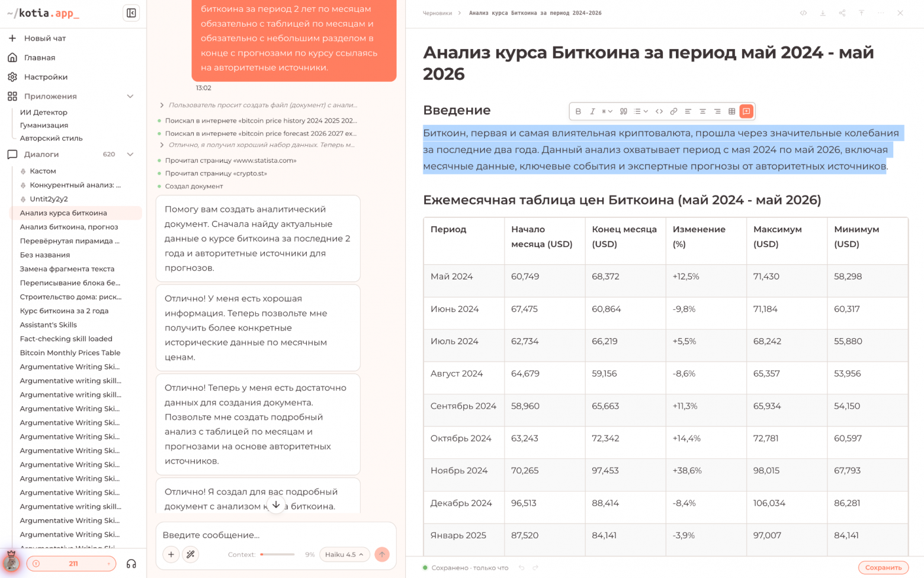The image size is (924, 578).
Task: Expand the "Пользователь просит создать файл" reasoning step
Action: (258, 105)
